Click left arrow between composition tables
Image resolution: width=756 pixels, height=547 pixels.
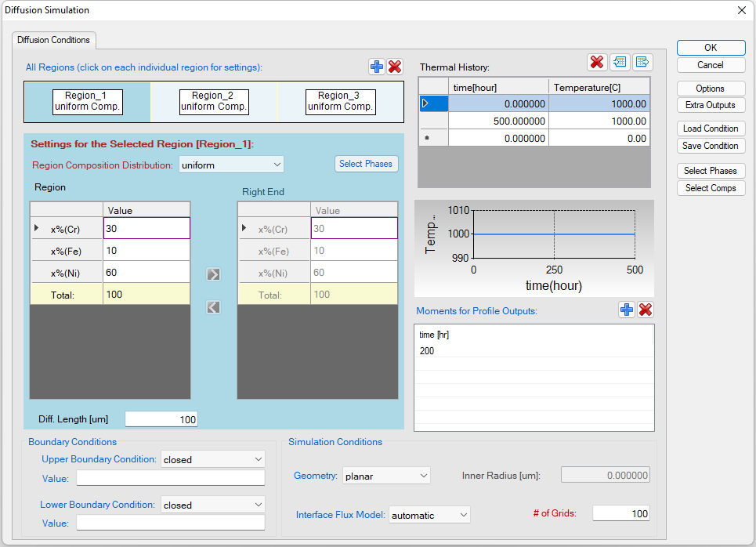pyautogui.click(x=213, y=307)
